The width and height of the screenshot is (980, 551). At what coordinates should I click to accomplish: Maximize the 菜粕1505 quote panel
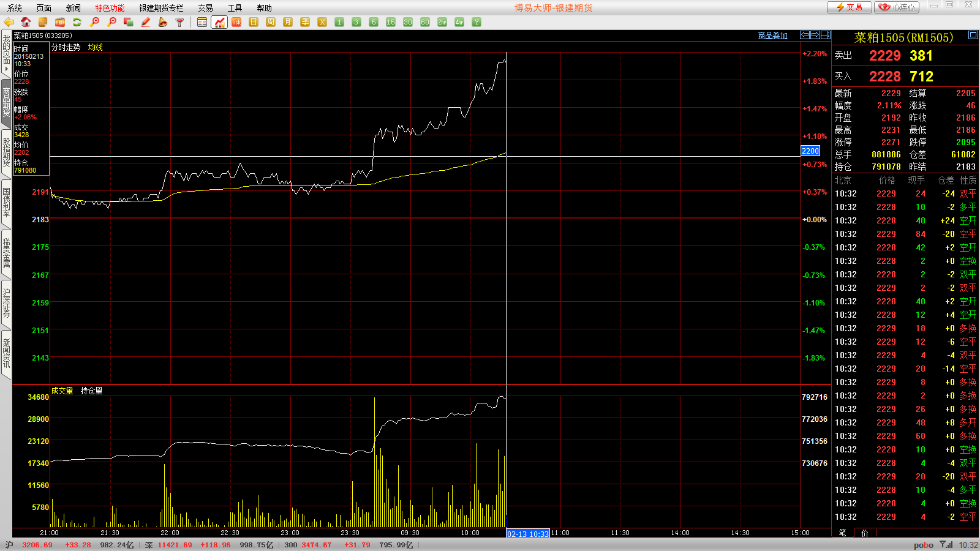click(x=973, y=35)
